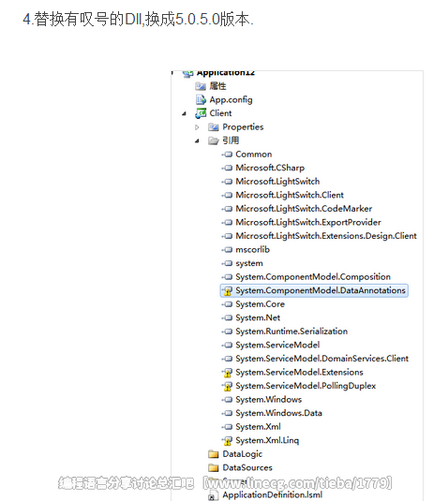Select System.ServiceModel.DomainServices.Client reference
The width and height of the screenshot is (448, 501).
pos(322,359)
